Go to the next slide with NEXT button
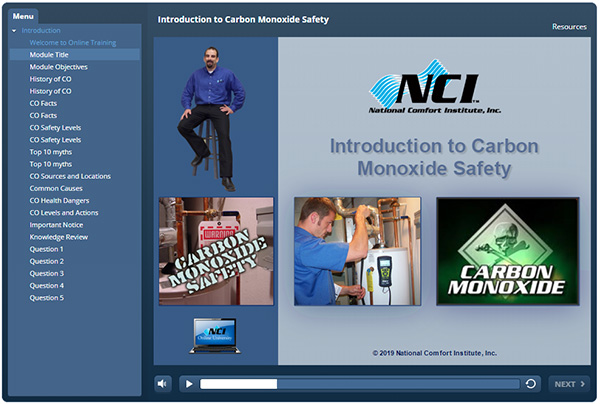The width and height of the screenshot is (600, 404). (x=569, y=384)
